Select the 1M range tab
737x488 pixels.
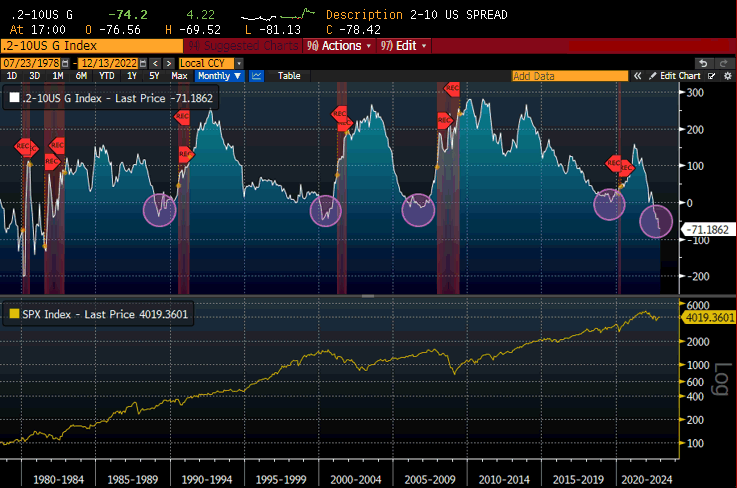click(58, 76)
